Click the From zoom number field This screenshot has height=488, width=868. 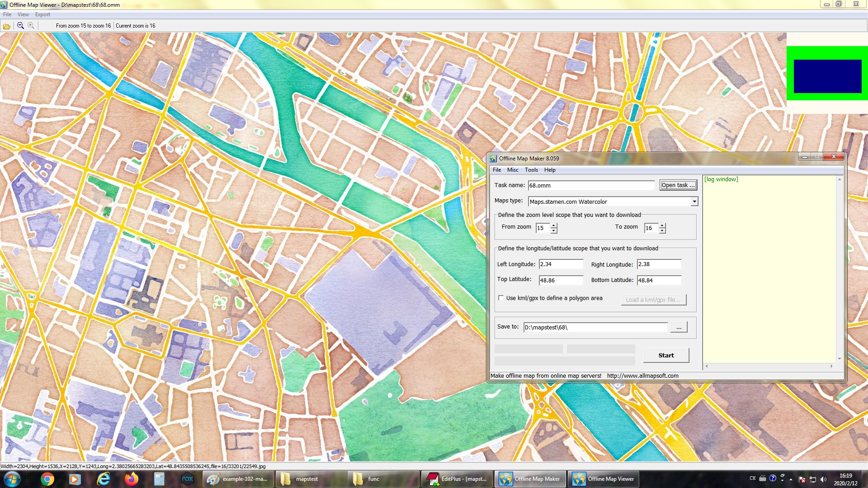click(x=543, y=228)
